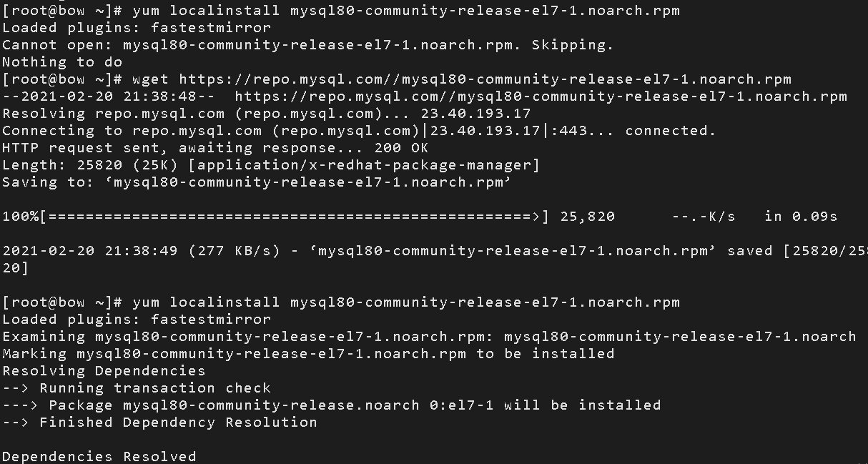Click the word "connected." in the output
Screen dimensions: 868x464
[670, 131]
